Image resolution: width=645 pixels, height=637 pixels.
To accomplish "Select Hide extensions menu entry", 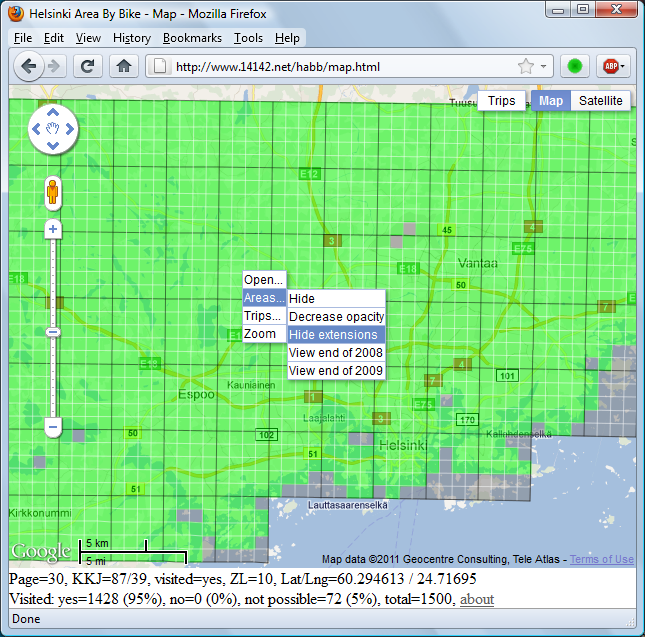I will pyautogui.click(x=334, y=335).
